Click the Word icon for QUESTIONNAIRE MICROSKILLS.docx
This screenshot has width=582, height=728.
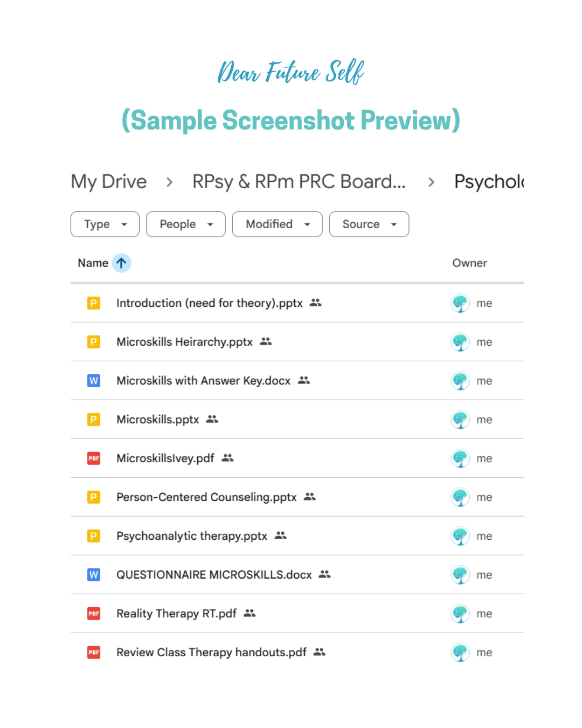pyautogui.click(x=94, y=575)
